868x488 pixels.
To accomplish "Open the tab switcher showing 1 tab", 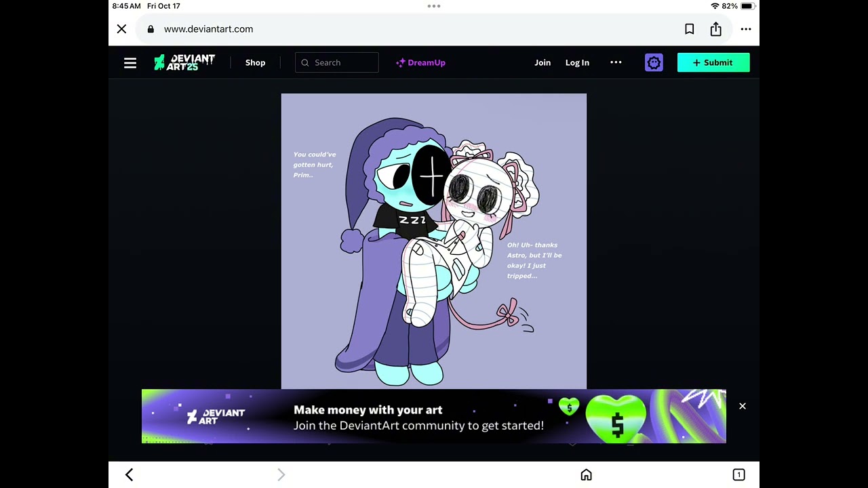I will coord(738,475).
